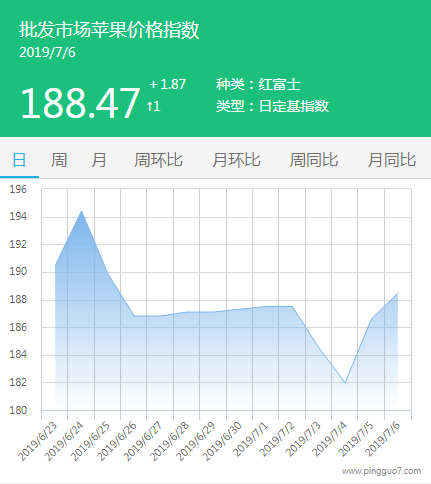Click the chart peak on 2019/6/24
The height and width of the screenshot is (484, 431).
coord(81,211)
